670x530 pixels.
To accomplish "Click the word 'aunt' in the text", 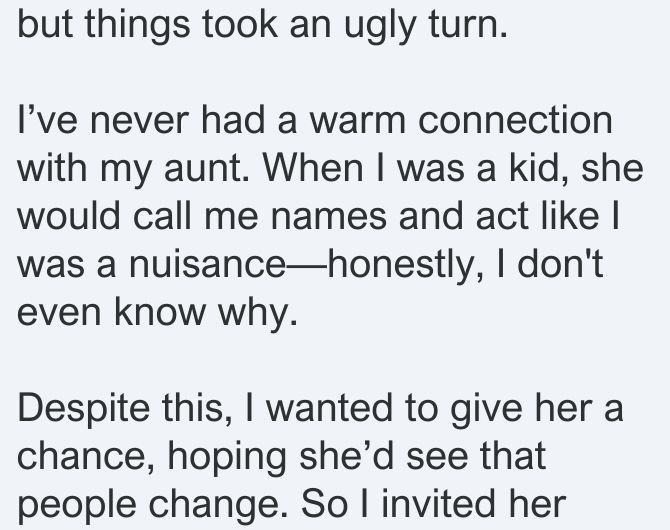I will click(x=203, y=169).
